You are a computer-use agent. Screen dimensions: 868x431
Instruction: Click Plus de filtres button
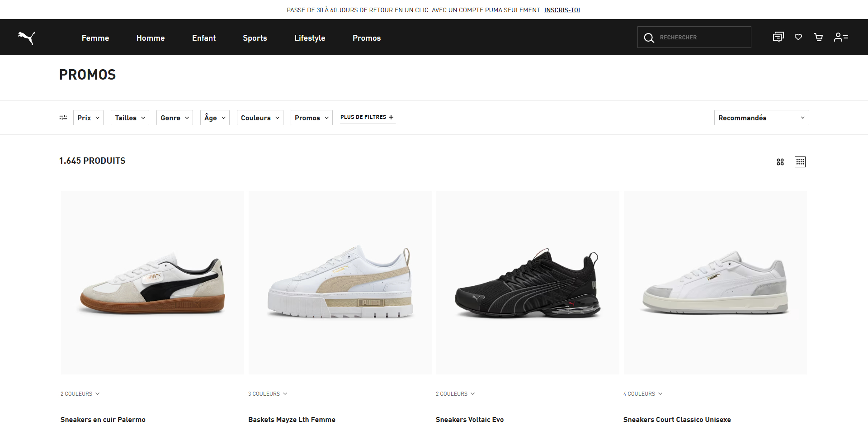(x=367, y=117)
